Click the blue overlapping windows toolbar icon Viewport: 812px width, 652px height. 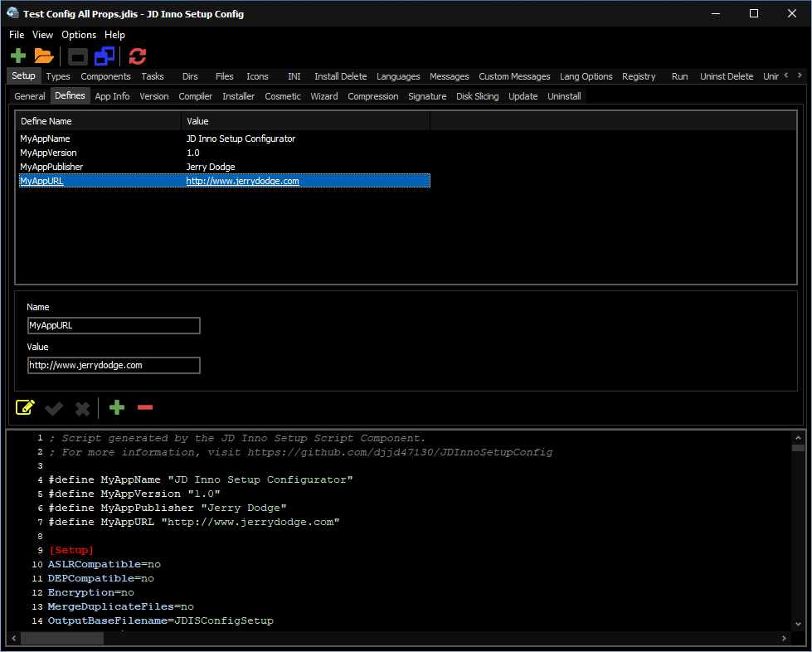[105, 56]
